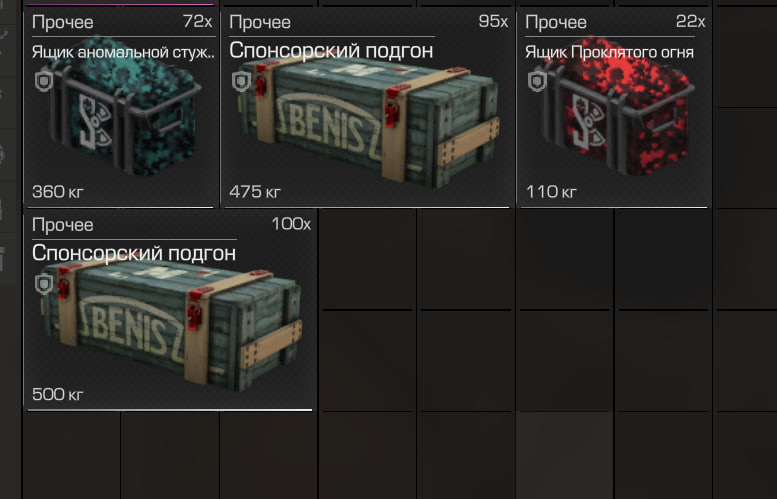The image size is (777, 499).
Task: Click Прочее category label on the 100x card
Action: [x=62, y=225]
